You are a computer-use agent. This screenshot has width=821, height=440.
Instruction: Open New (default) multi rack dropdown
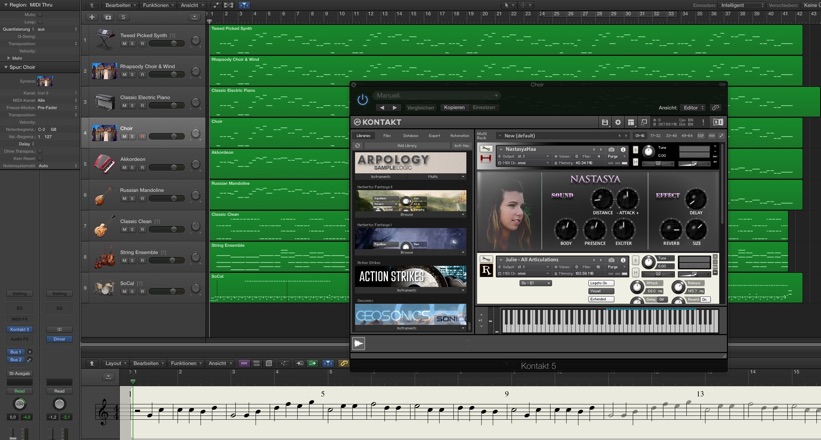click(x=562, y=136)
